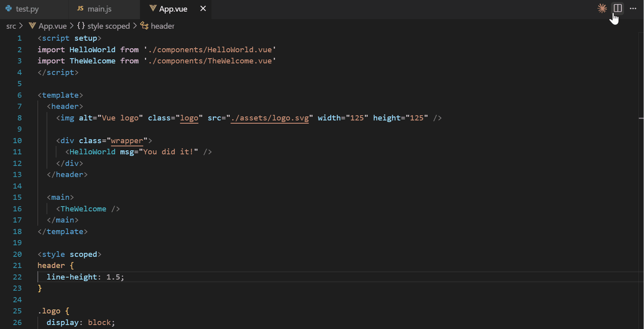
Task: Open the App.vue breadcrumb dropdown
Action: [52, 26]
